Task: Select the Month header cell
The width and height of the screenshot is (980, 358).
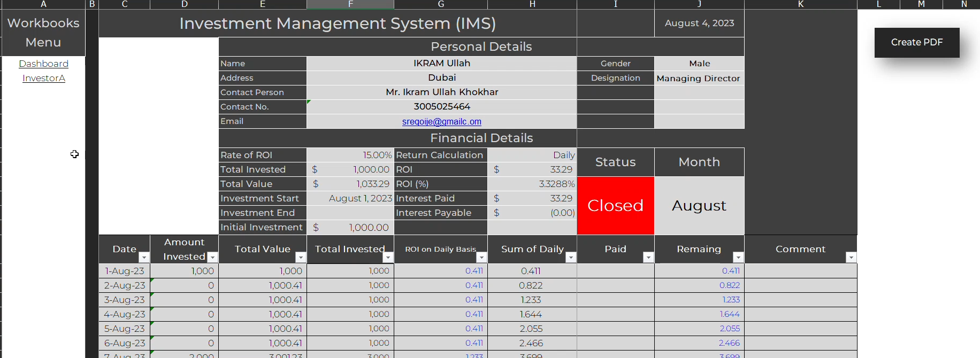Action: (699, 162)
